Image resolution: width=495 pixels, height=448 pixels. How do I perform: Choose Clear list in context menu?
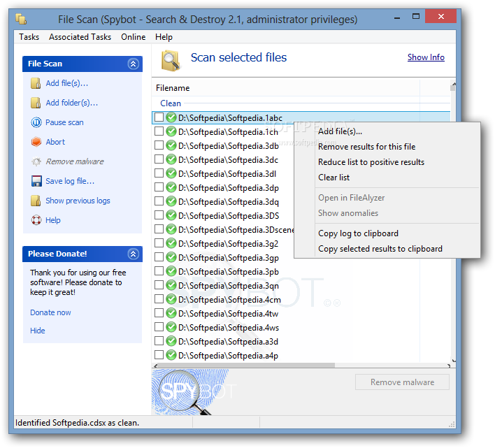tap(387, 178)
